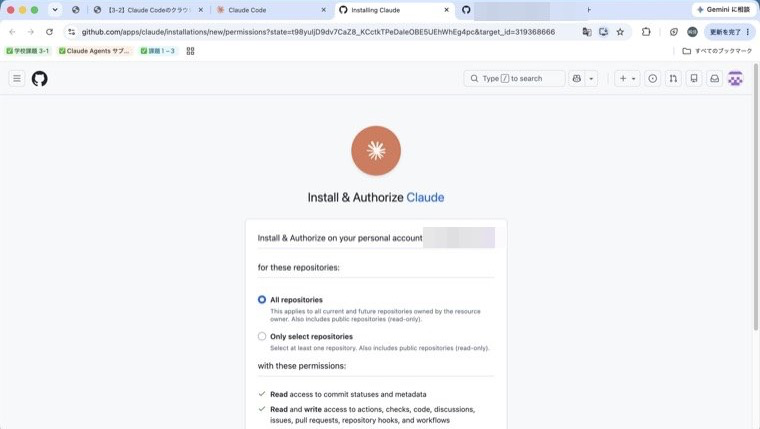The width and height of the screenshot is (760, 429).
Task: Click 'for these repositories:' text
Action: point(299,268)
